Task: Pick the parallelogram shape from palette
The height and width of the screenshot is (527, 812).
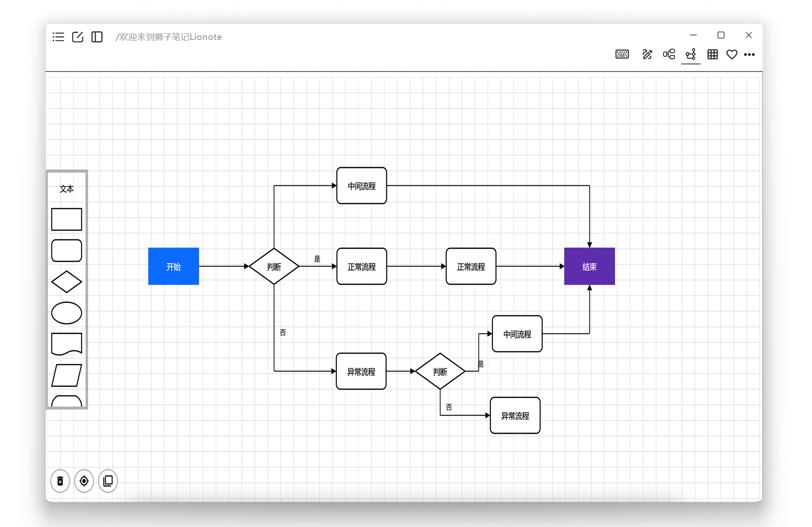Action: click(66, 375)
